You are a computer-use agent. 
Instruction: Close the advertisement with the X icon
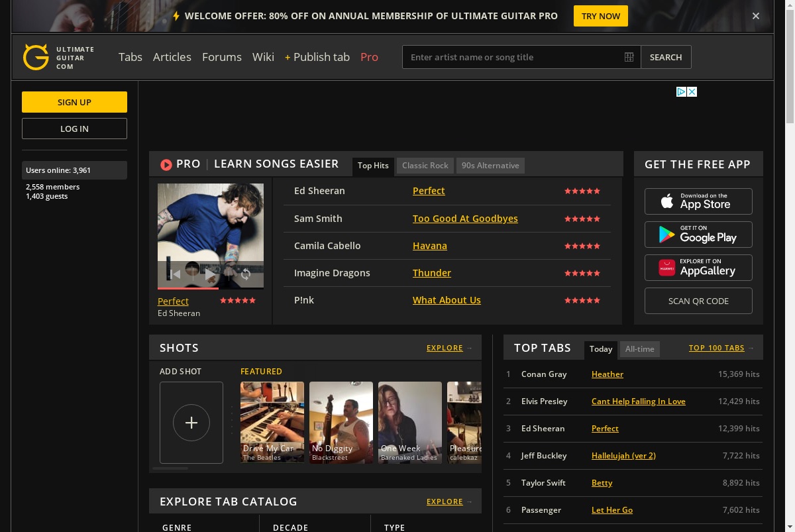tap(692, 91)
